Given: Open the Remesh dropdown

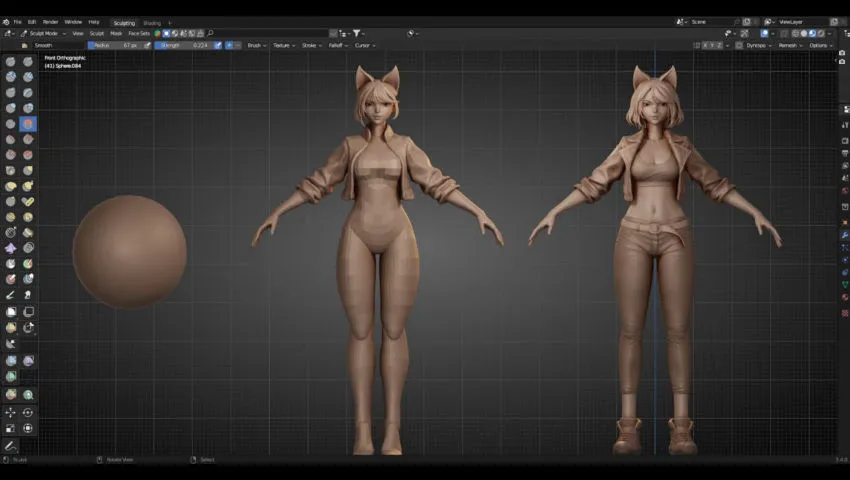Looking at the screenshot, I should click(790, 46).
